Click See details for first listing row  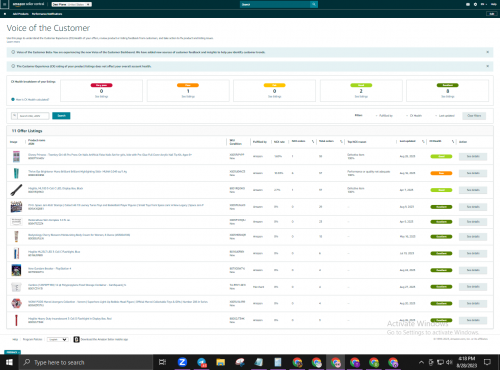pyautogui.click(x=473, y=156)
